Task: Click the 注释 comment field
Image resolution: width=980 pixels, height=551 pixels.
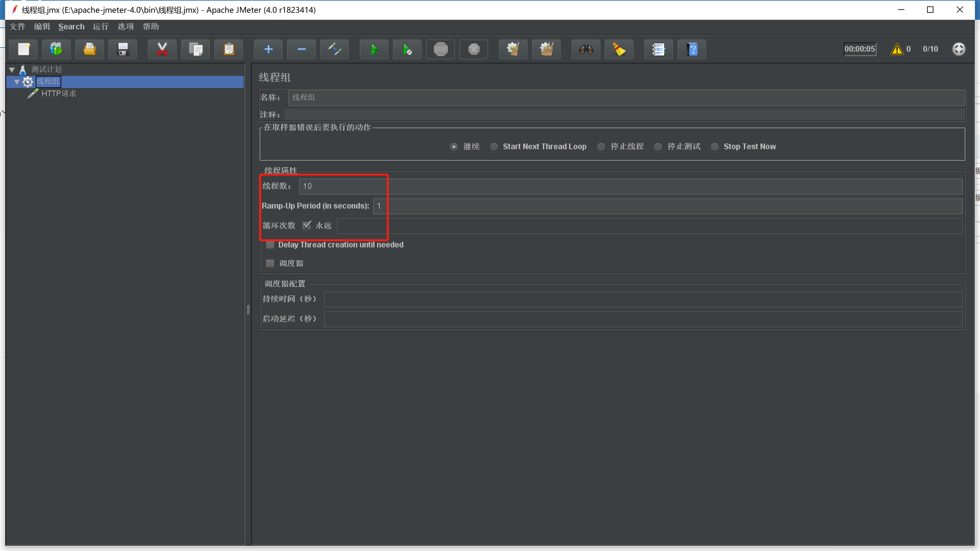Action: (625, 114)
